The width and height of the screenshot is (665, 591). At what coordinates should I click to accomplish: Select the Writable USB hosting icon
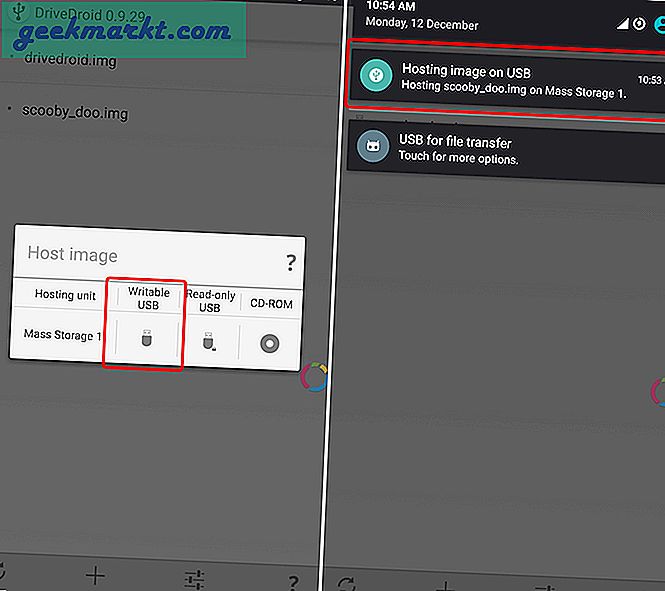tap(146, 340)
